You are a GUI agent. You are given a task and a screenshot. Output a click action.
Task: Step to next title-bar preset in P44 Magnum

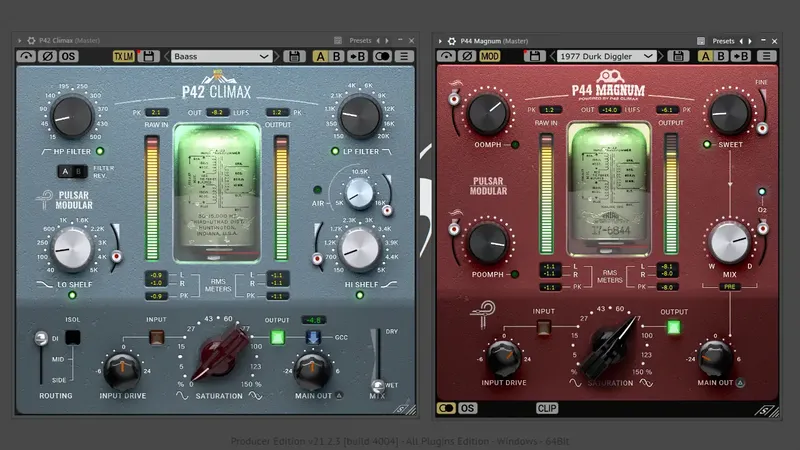point(750,41)
